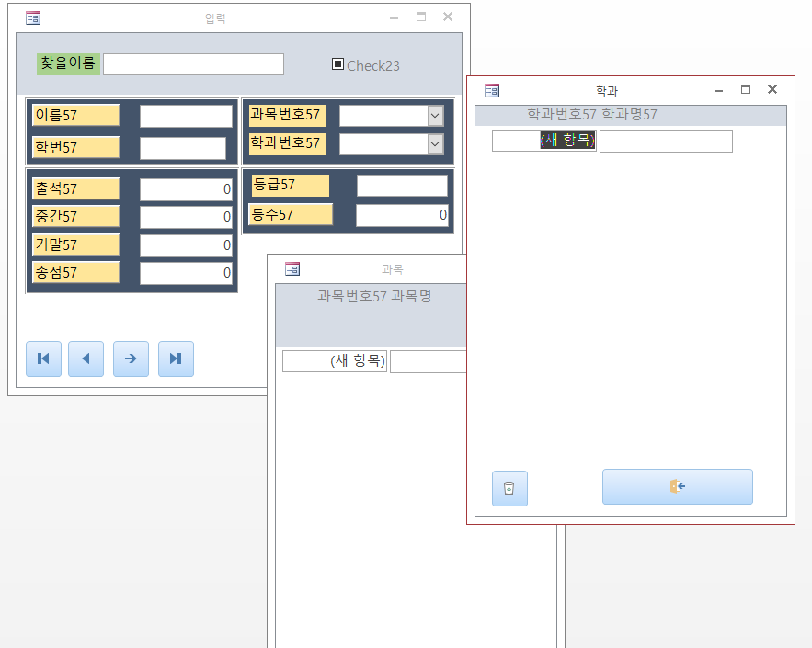Click the 등급57 label

click(291, 186)
